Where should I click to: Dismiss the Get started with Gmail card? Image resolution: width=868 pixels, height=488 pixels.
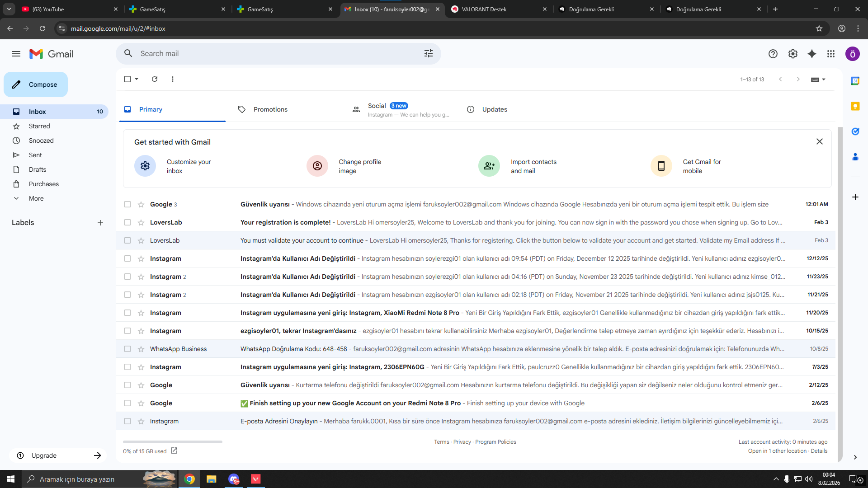(x=820, y=141)
